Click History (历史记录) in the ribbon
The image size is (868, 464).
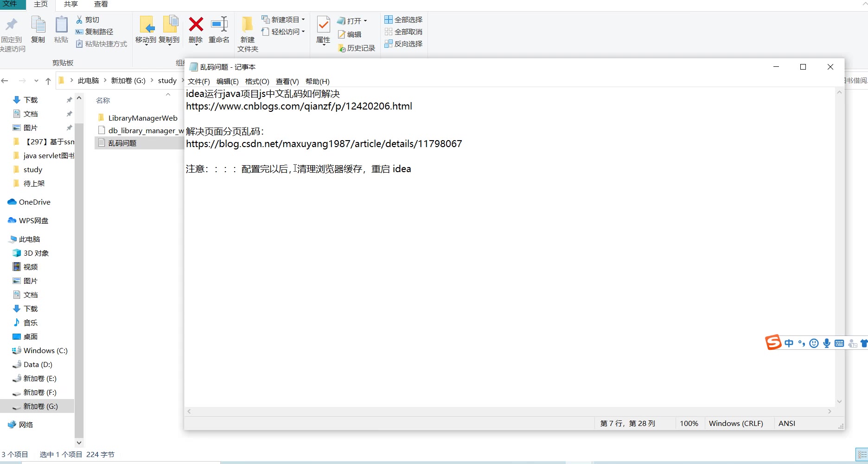pos(357,48)
